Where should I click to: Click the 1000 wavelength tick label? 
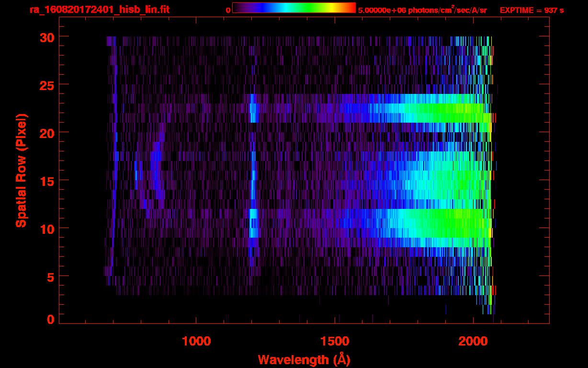[196, 341]
